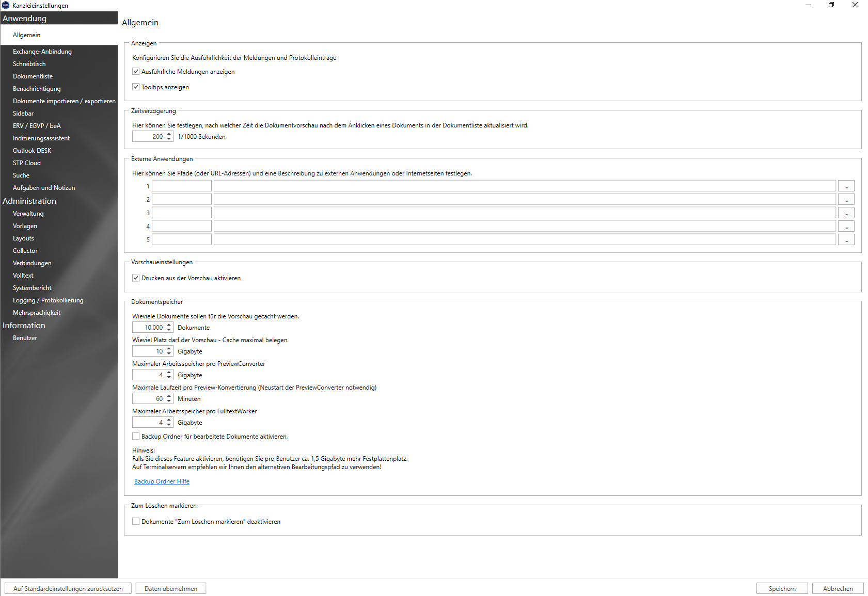Select STP Cloud in the sidebar
This screenshot has height=596, width=868.
(26, 163)
